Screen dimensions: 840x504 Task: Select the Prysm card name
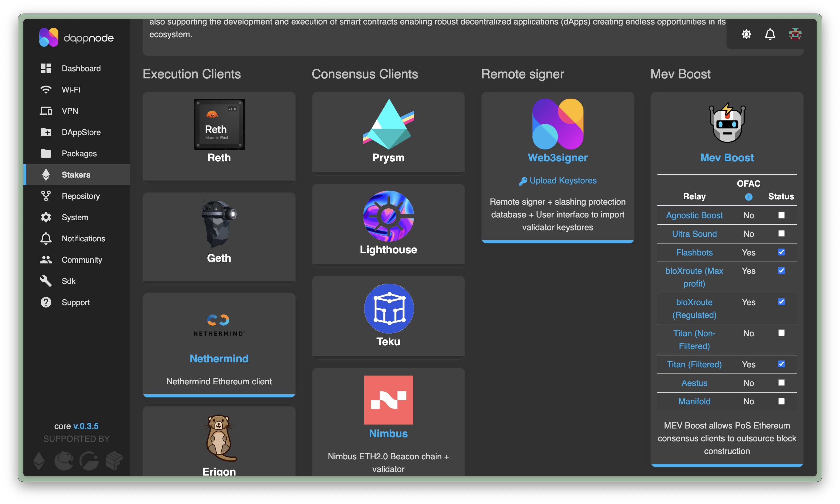click(388, 158)
